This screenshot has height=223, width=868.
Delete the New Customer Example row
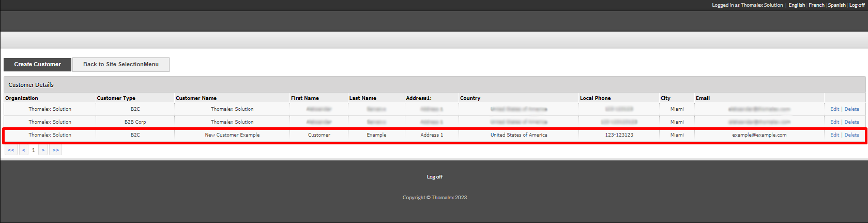point(851,135)
